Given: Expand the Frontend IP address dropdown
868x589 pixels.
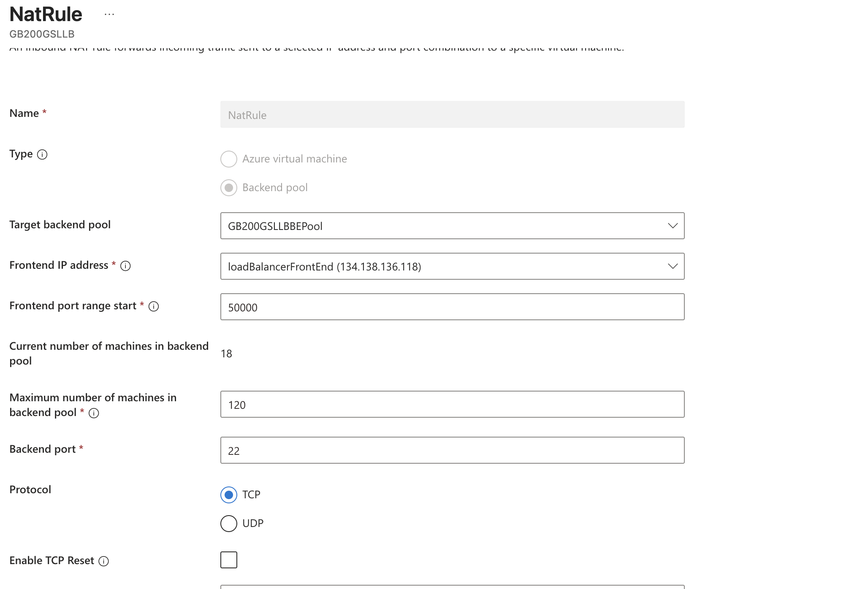Looking at the screenshot, I should click(452, 266).
